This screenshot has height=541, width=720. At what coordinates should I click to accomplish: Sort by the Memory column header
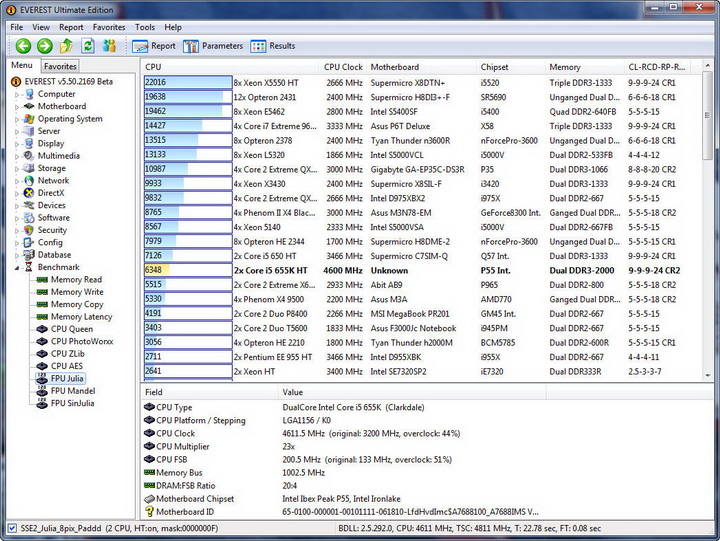point(585,67)
